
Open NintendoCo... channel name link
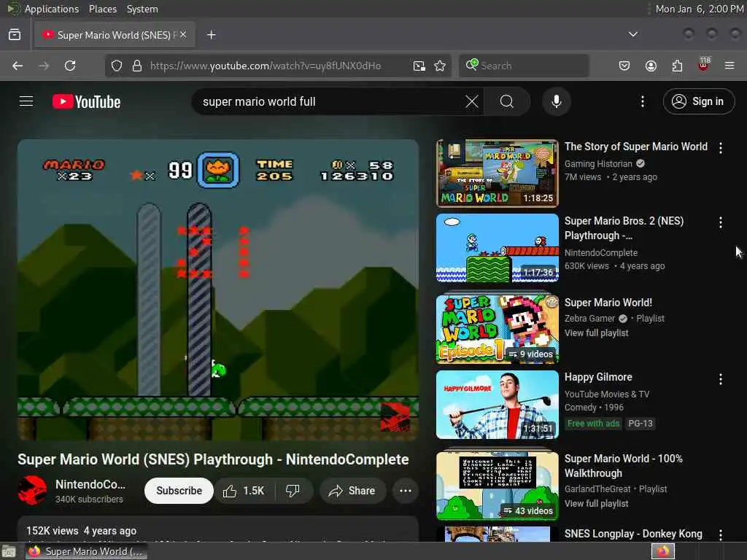[90, 484]
